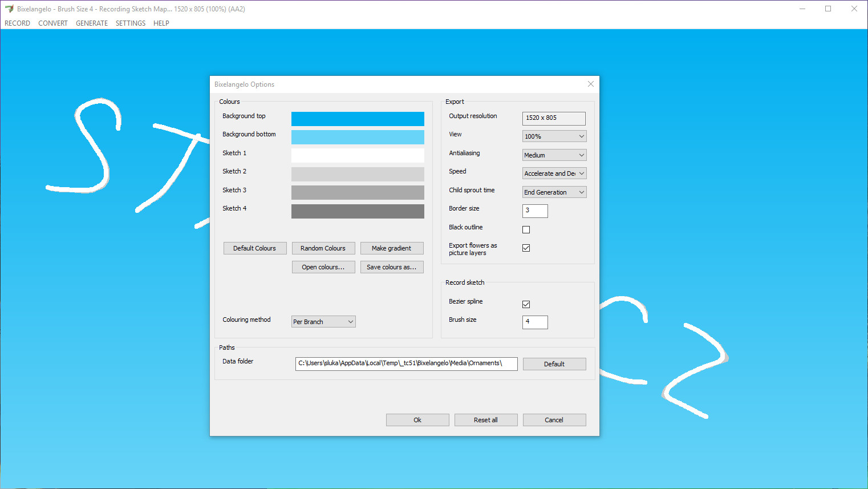This screenshot has height=489, width=868.
Task: Change the Sketch 1 white colour swatch
Action: (x=358, y=156)
